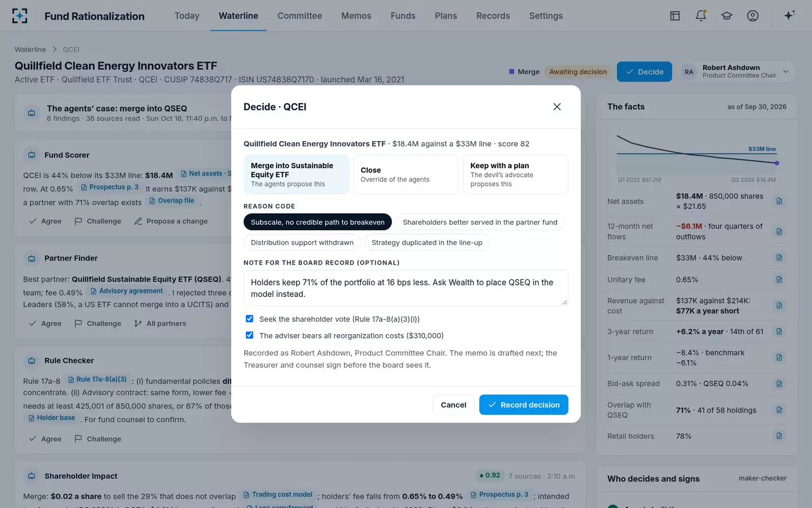
Task: Open the graduation cap learning icon
Action: (727, 16)
